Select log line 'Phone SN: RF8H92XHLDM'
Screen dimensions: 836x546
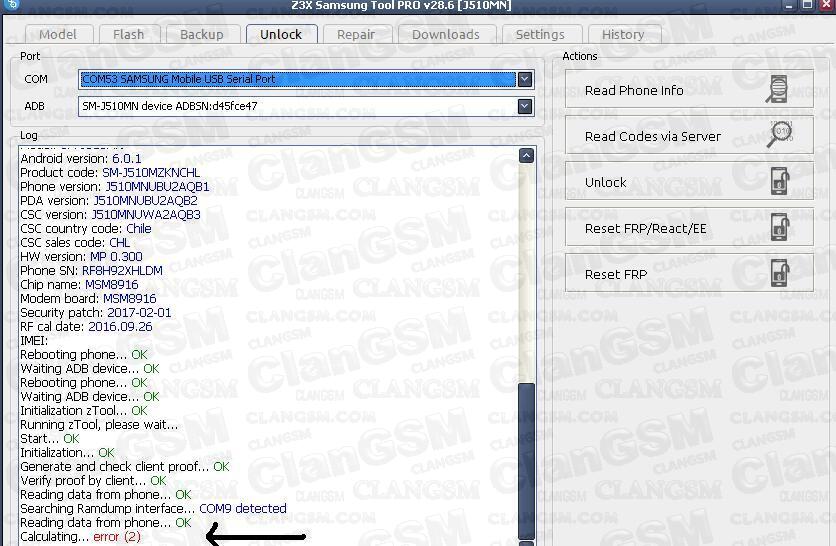92,270
